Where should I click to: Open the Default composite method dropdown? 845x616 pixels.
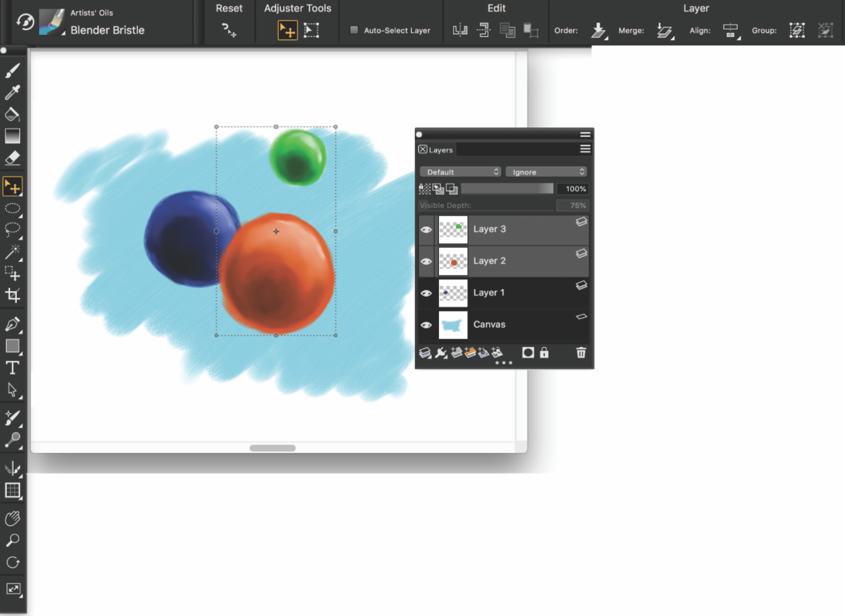(x=459, y=172)
